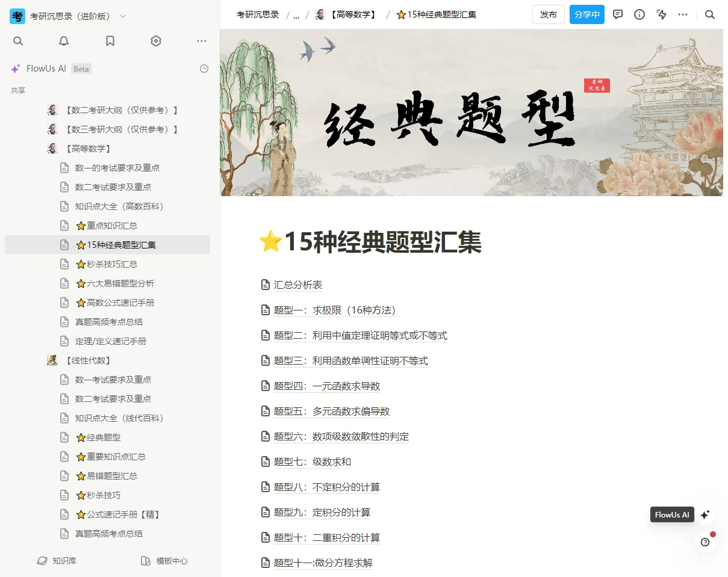This screenshot has height=577, width=728.
Task: Open more options in sidebar header
Action: pos(202,41)
